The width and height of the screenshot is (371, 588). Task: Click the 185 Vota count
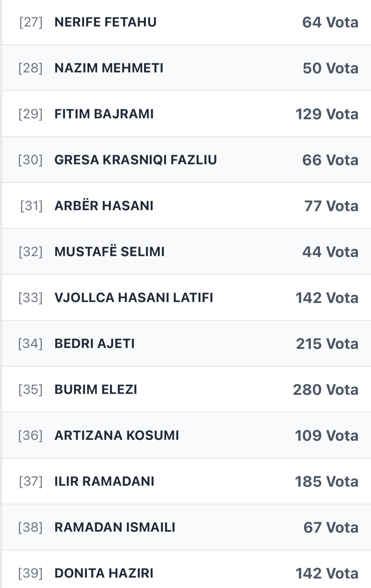coord(326,482)
